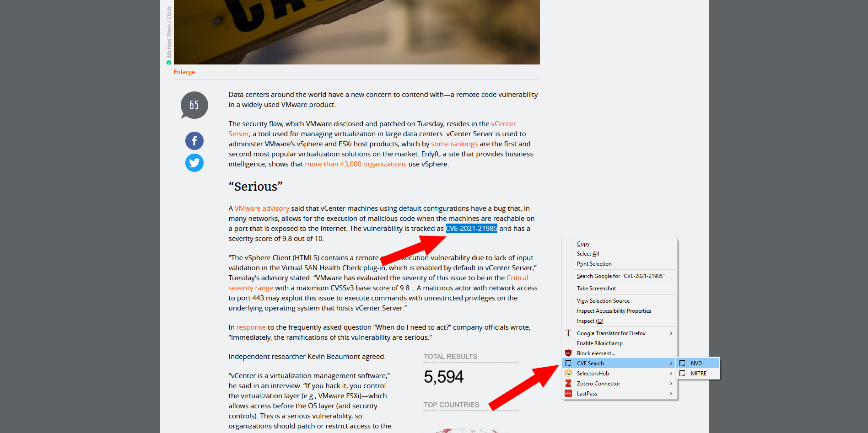Open the 65 comments bubble icon
Viewport: 868px width, 433px height.
pos(194,105)
